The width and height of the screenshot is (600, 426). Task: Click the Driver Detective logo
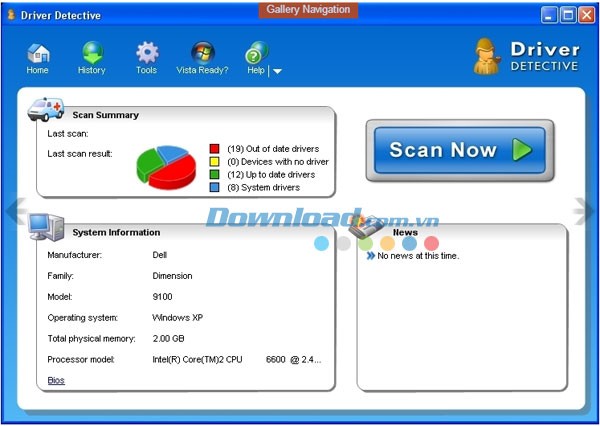tap(526, 55)
